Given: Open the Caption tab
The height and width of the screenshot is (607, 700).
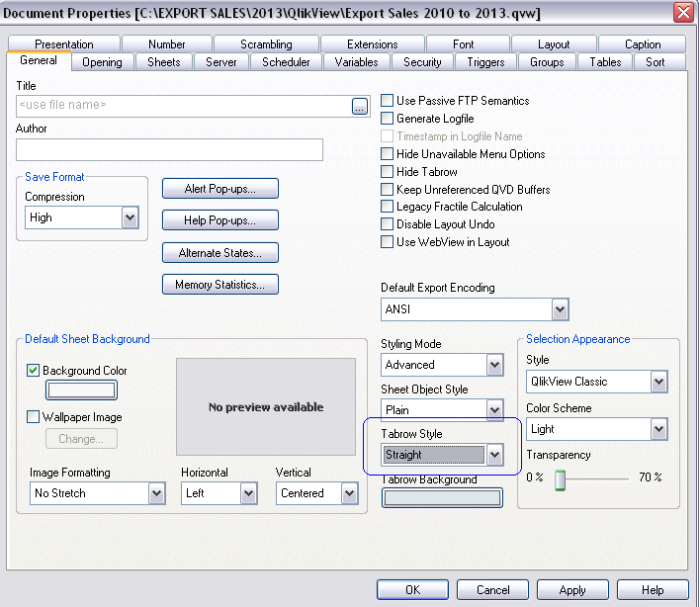Looking at the screenshot, I should click(x=643, y=44).
